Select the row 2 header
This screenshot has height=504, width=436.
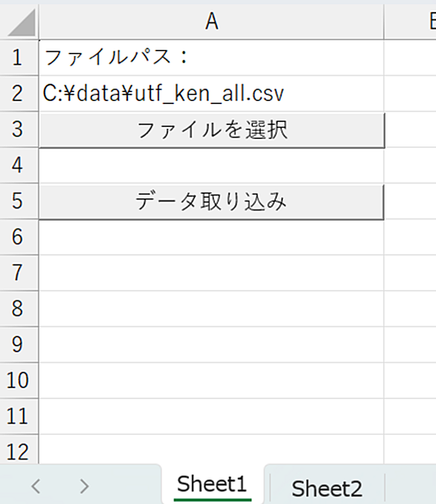[19, 94]
